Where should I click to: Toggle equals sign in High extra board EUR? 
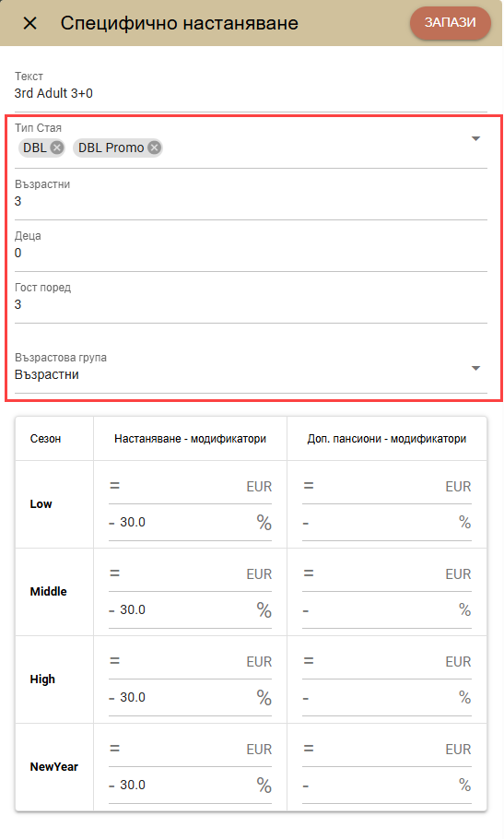tap(309, 661)
